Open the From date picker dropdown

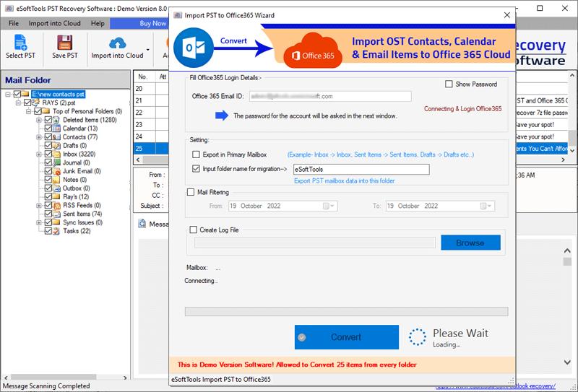pos(329,206)
